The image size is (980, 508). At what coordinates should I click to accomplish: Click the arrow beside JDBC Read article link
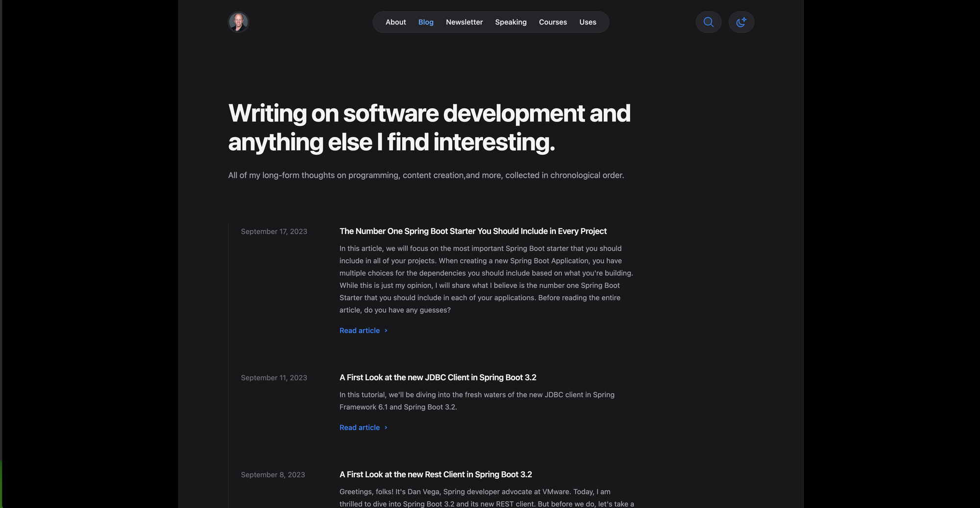385,427
